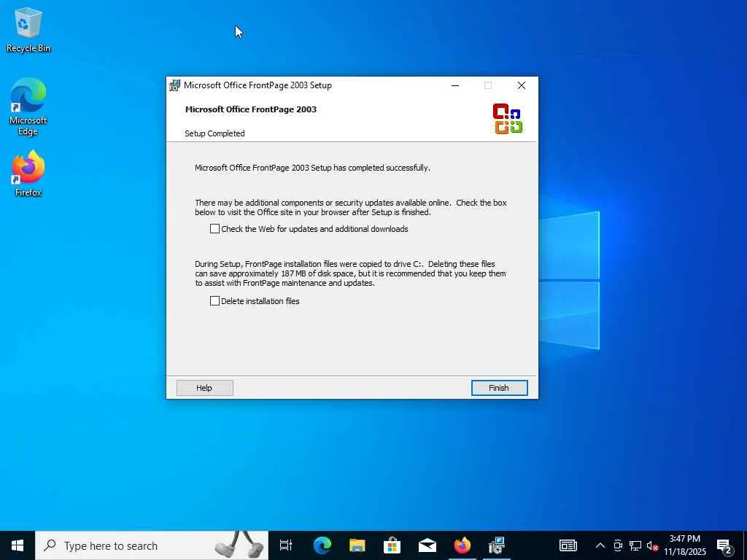
Task: Check the Web for updates checkbox
Action: [215, 229]
